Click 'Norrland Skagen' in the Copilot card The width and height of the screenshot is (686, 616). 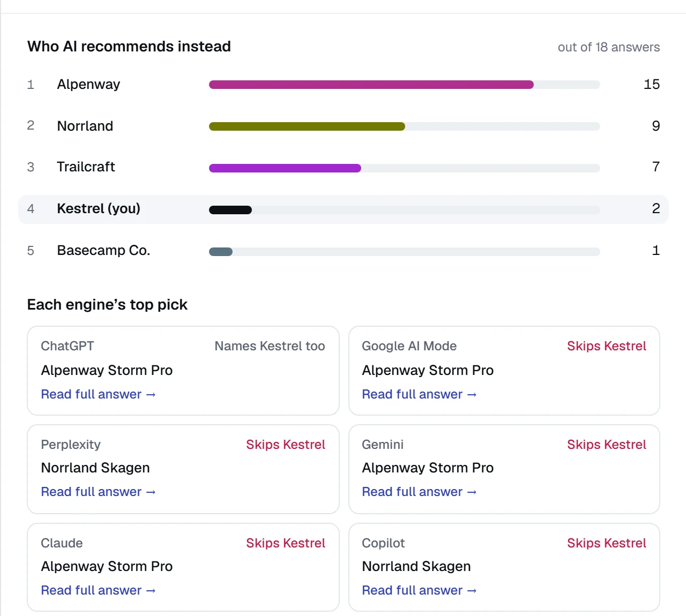pyautogui.click(x=416, y=567)
